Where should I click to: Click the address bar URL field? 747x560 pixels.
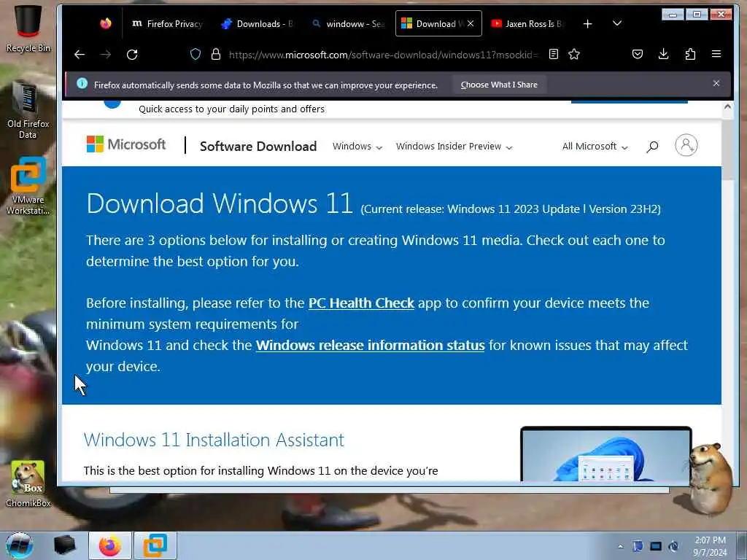382,55
